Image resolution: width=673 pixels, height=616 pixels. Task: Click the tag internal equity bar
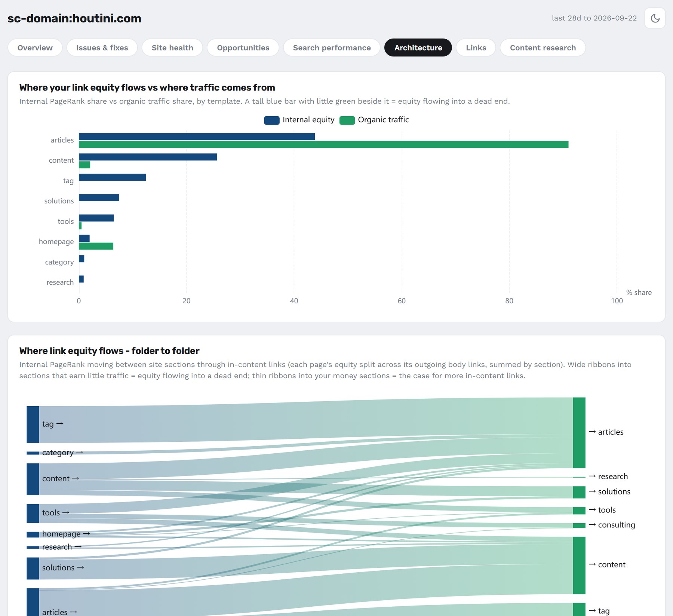click(113, 177)
